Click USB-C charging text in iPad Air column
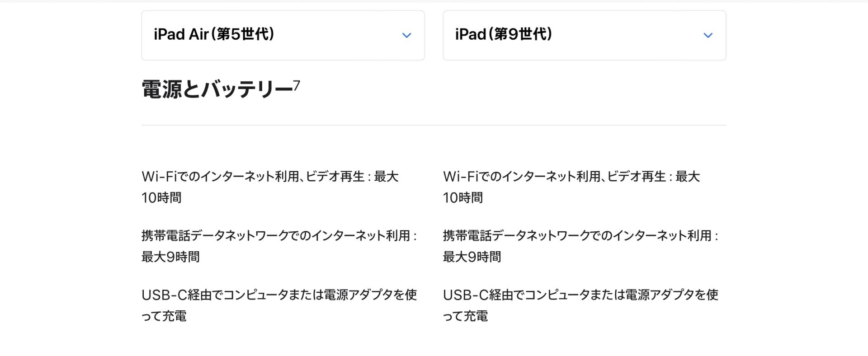Image resolution: width=868 pixels, height=356 pixels. (278, 295)
